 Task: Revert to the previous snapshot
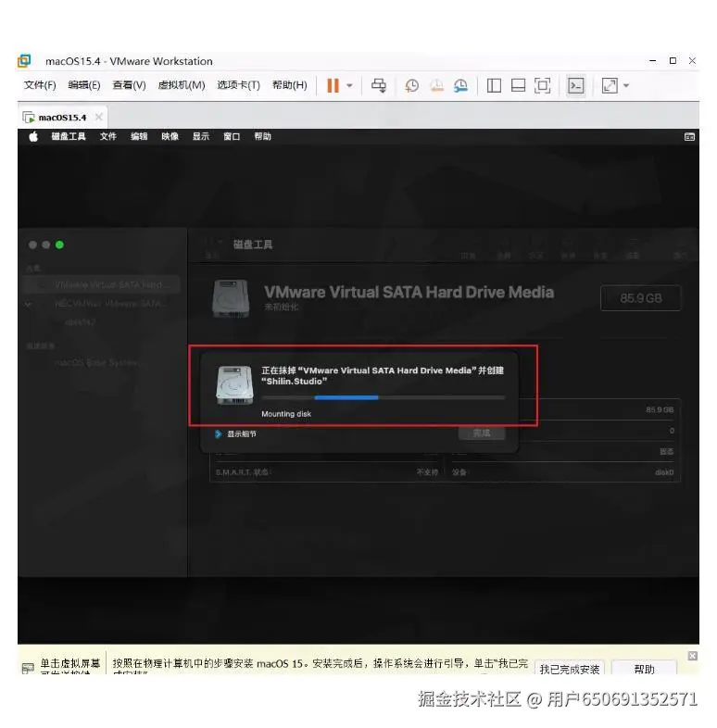436,85
